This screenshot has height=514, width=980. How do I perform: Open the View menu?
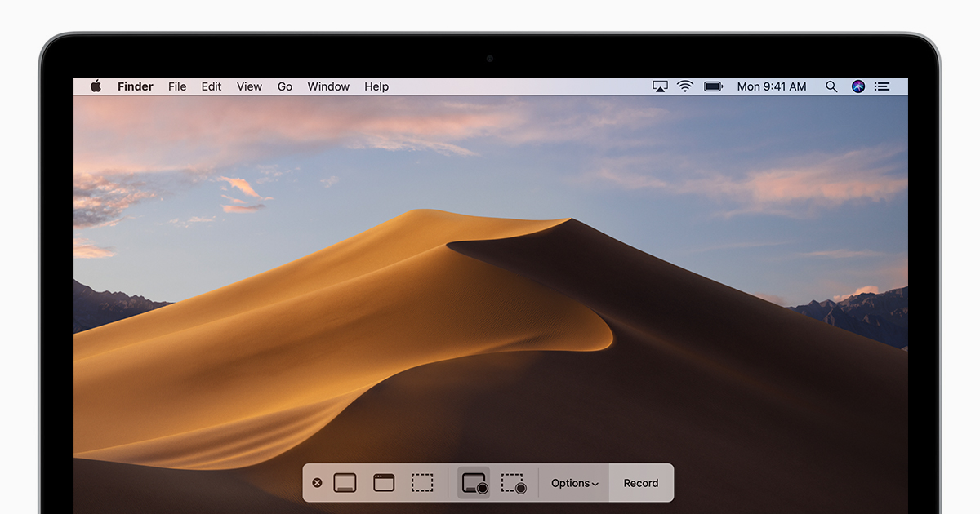249,86
